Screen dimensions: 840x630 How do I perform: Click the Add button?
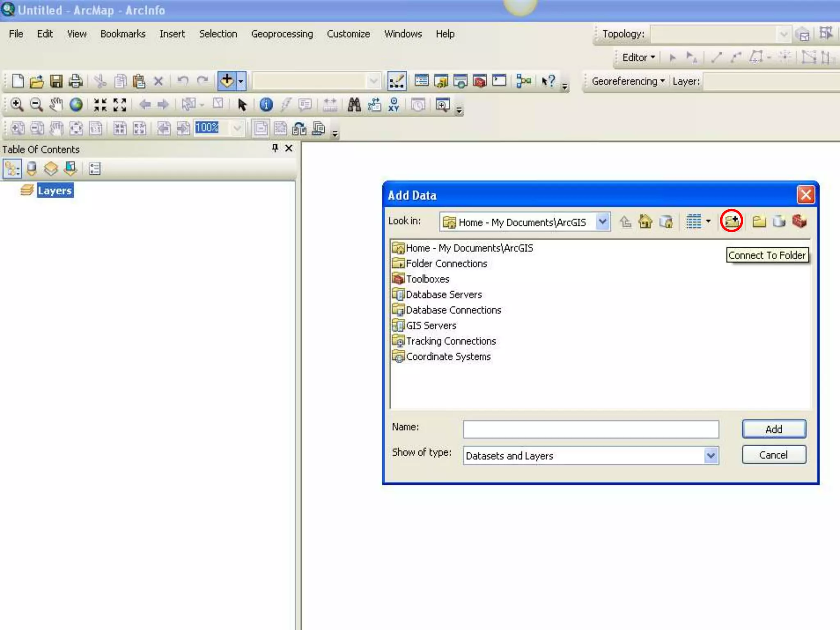point(774,429)
